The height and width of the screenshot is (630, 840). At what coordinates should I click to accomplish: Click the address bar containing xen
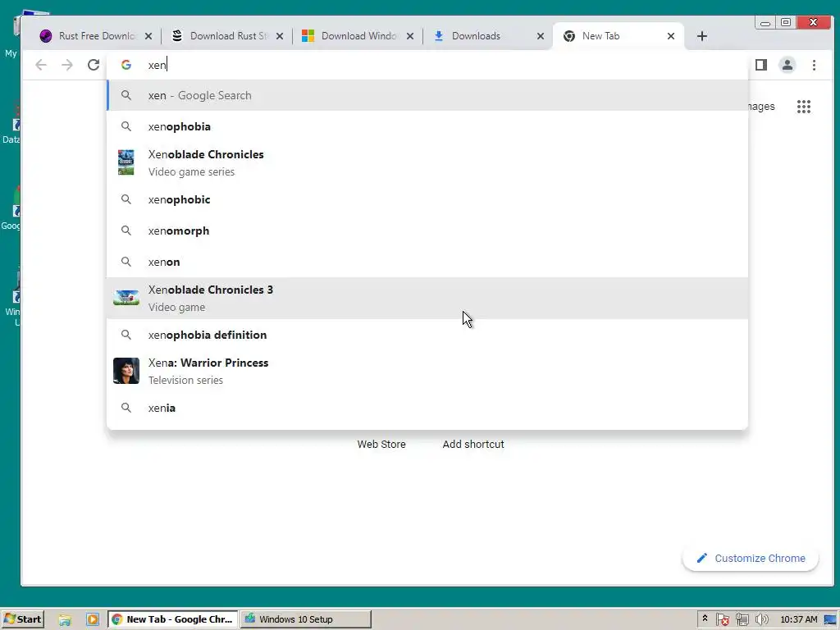tap(427, 65)
